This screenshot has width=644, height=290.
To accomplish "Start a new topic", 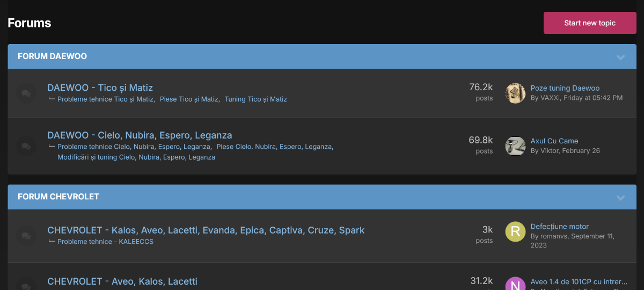I will tap(590, 23).
